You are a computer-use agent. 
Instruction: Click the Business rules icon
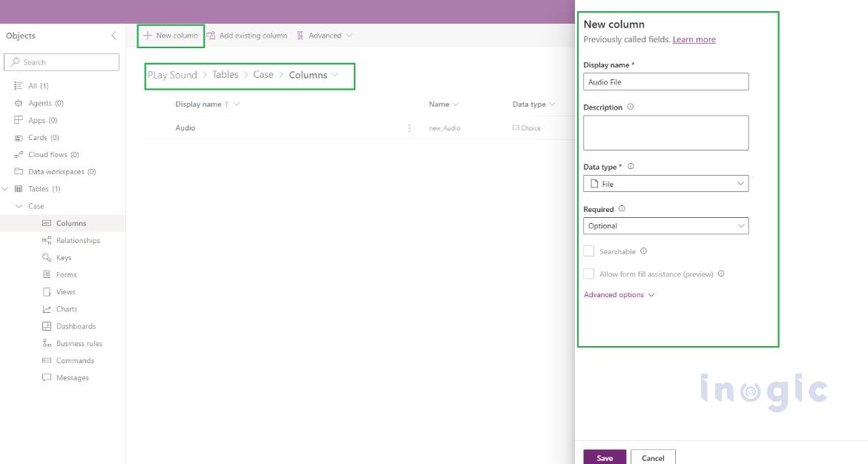(47, 343)
